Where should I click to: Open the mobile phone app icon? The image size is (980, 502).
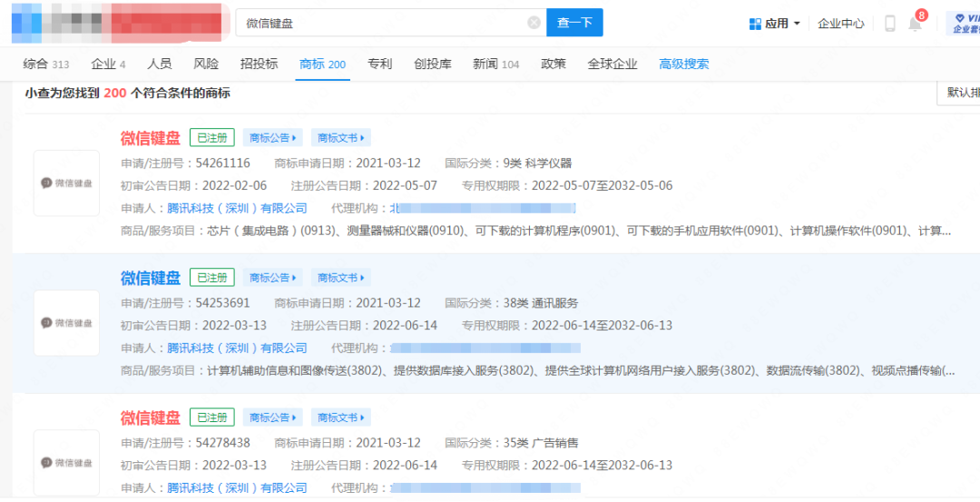coord(890,24)
